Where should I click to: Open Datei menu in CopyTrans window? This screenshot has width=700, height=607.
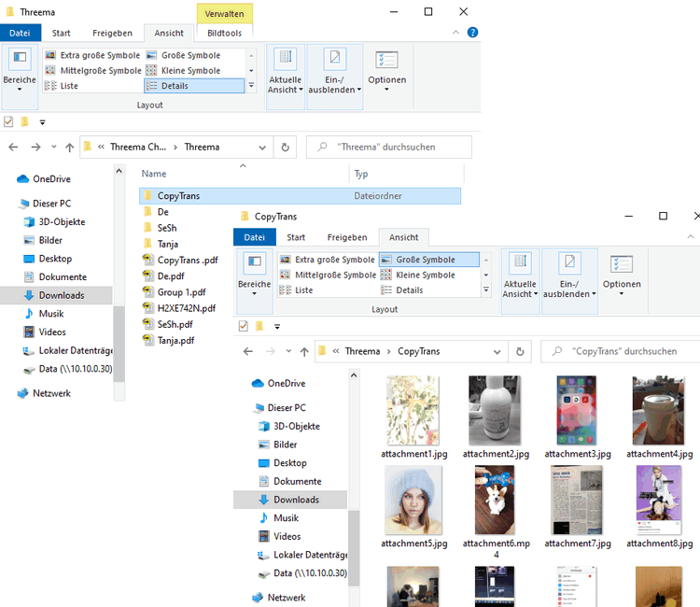pyautogui.click(x=255, y=237)
